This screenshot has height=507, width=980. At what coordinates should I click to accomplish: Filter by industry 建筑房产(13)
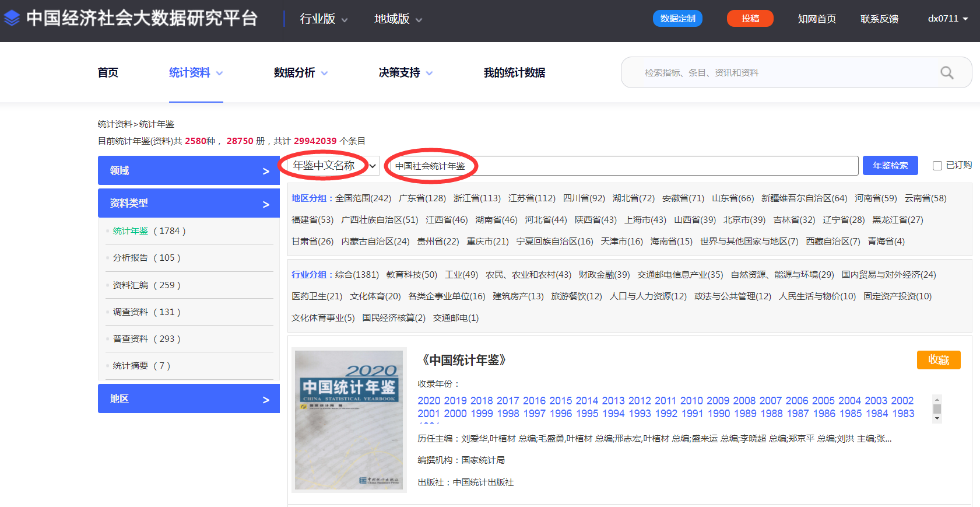pyautogui.click(x=518, y=296)
